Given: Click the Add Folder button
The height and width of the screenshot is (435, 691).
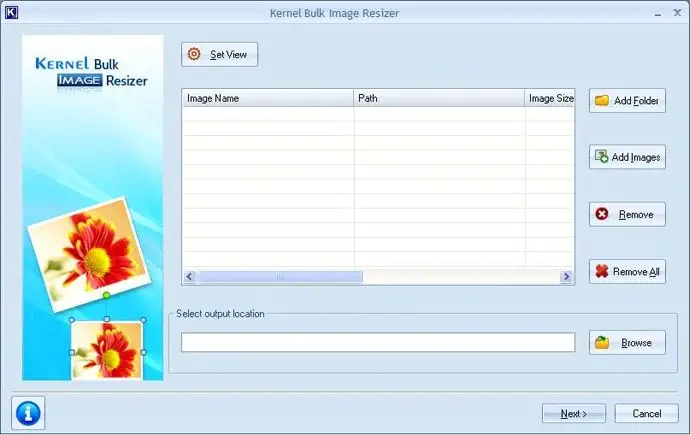Looking at the screenshot, I should coord(627,100).
